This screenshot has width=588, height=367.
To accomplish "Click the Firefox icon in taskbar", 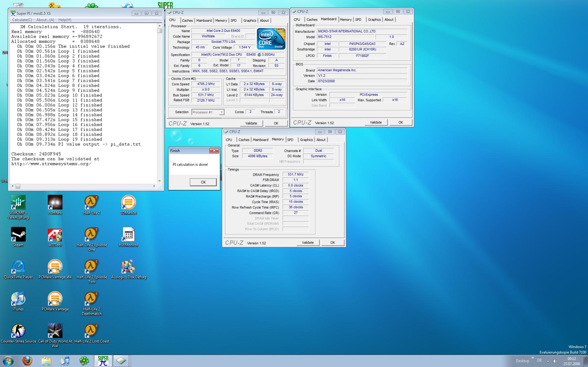I will [x=27, y=361].
